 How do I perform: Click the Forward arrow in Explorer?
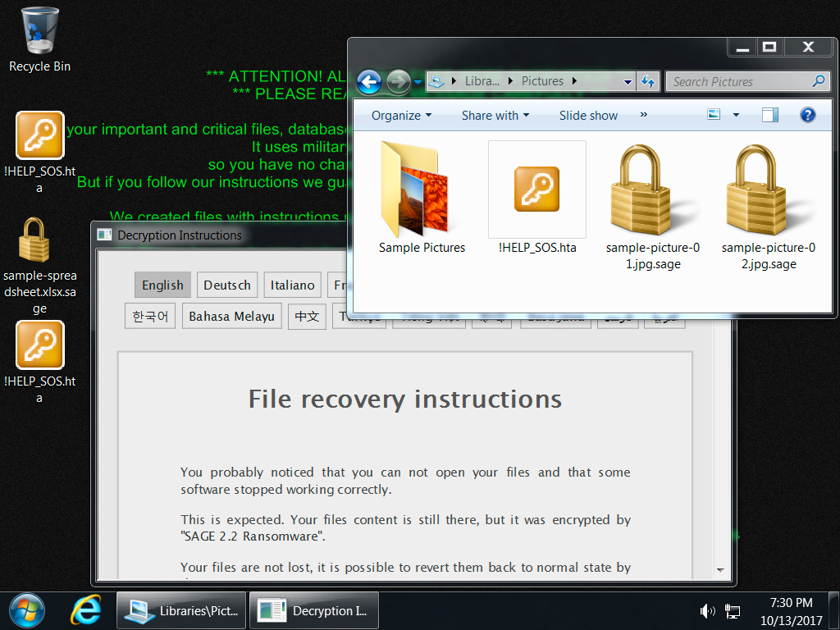click(398, 82)
